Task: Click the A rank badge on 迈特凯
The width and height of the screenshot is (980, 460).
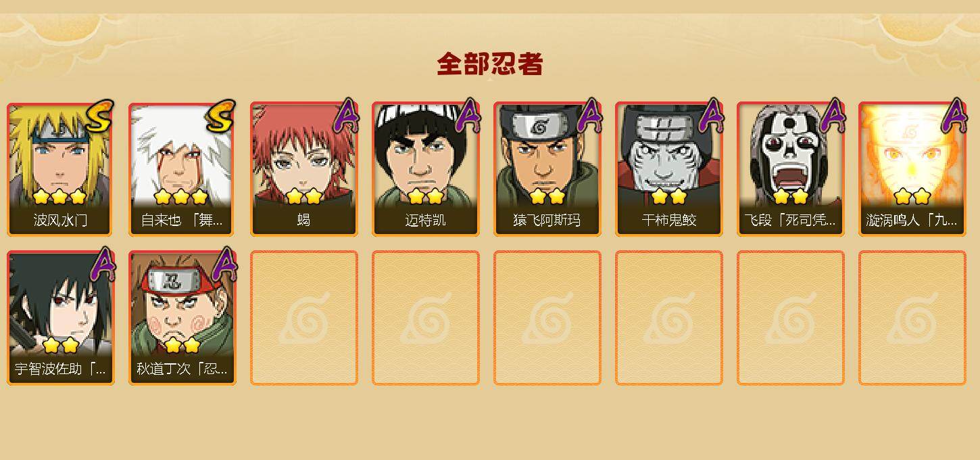Action: coord(468,115)
